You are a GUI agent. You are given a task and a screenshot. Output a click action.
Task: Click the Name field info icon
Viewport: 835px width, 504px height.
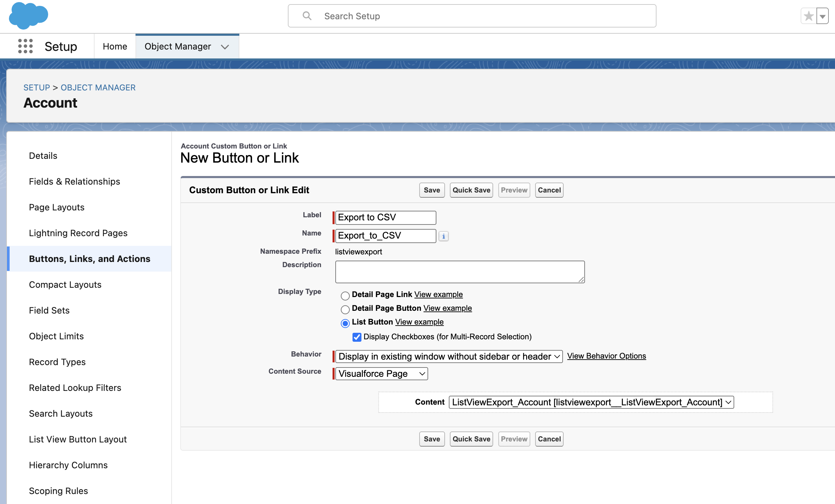click(x=444, y=236)
